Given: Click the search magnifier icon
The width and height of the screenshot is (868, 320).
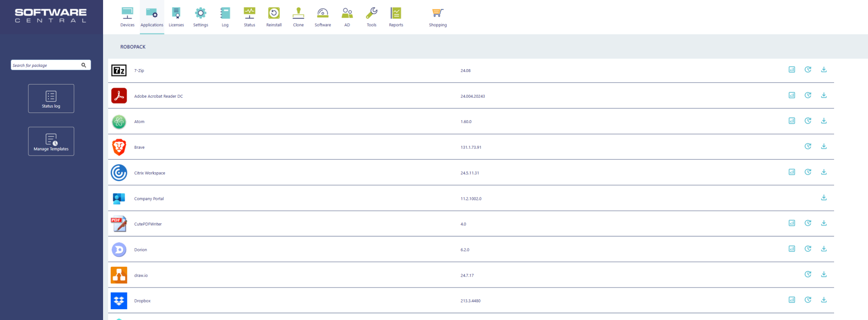Looking at the screenshot, I should [84, 65].
